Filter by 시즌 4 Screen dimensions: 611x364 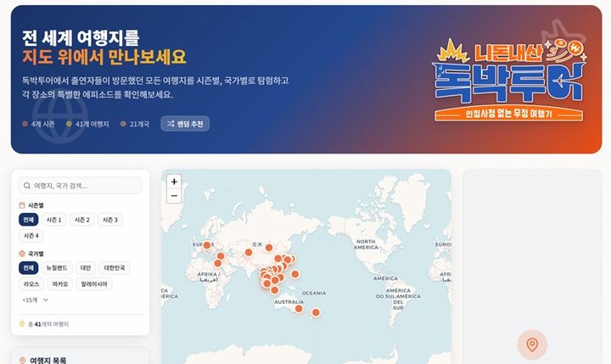[31, 236]
